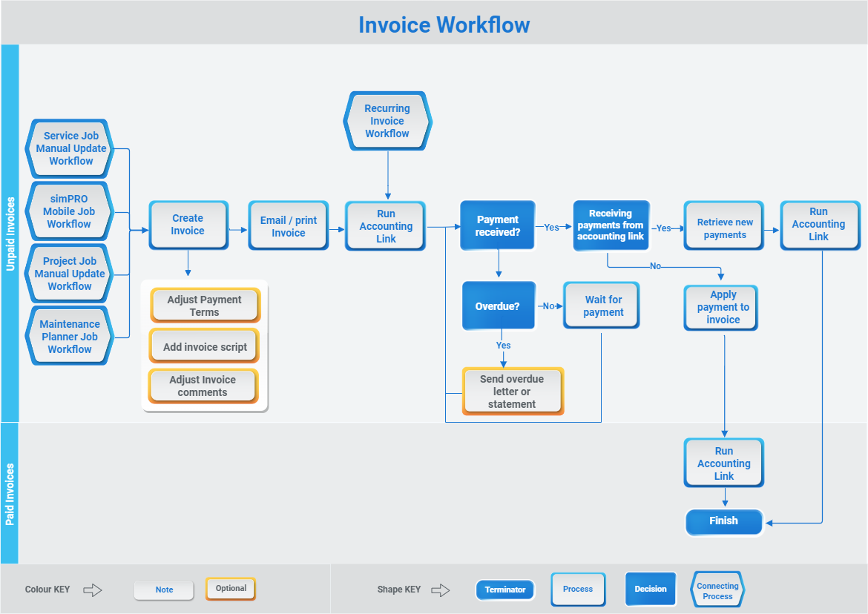Click the Create Invoice process box
Image resolution: width=868 pixels, height=614 pixels.
coord(188,225)
